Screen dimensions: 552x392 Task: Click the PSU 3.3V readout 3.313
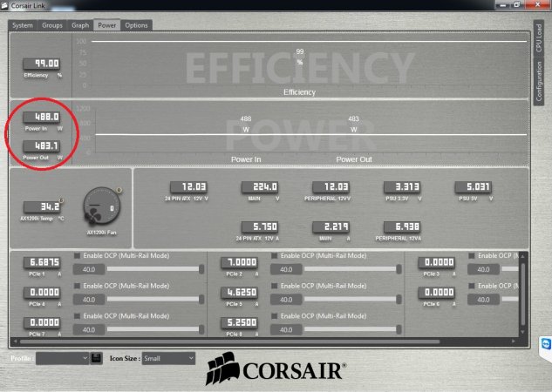tap(402, 187)
